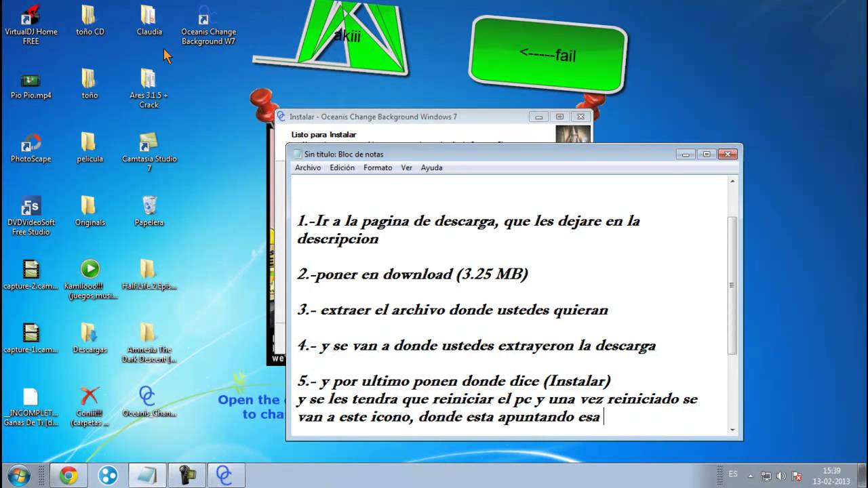Open the Archivo menu in Notepad
Viewport: 868px width, 488px height.
pyautogui.click(x=308, y=167)
